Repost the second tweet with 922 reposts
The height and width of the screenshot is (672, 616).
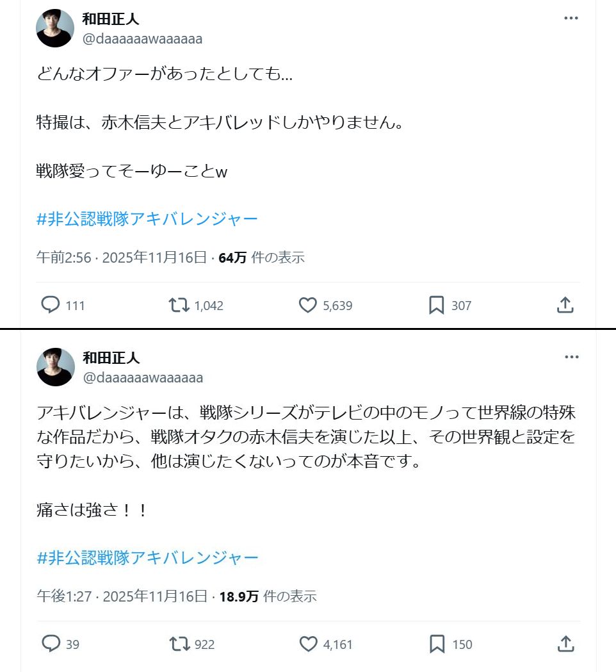179,644
